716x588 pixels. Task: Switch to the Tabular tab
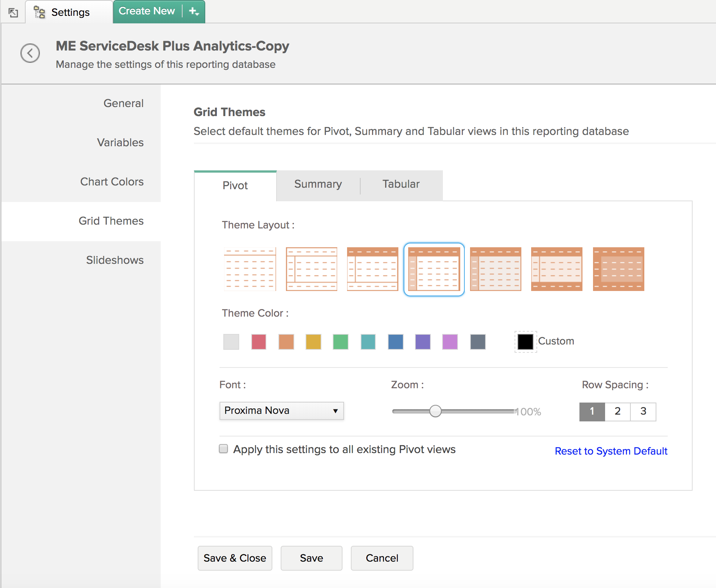click(401, 184)
